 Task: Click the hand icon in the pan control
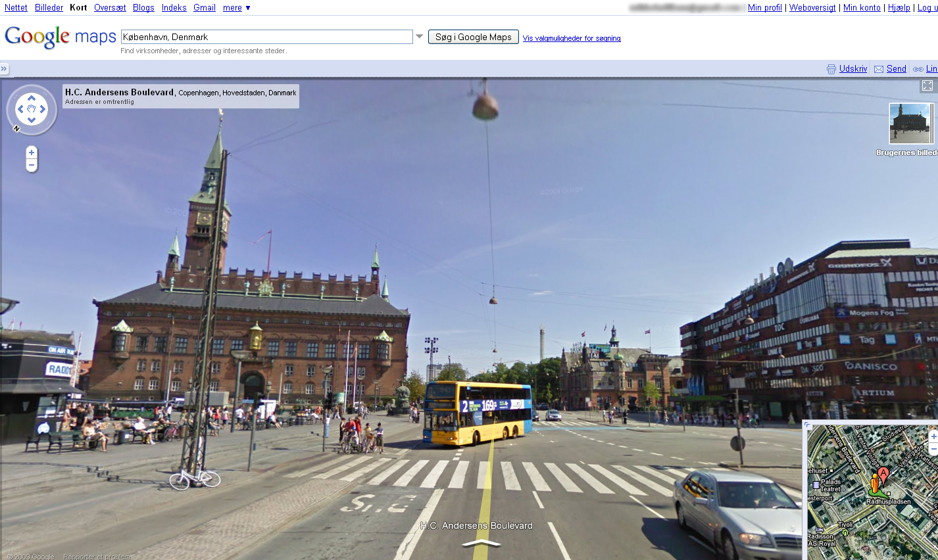32,109
